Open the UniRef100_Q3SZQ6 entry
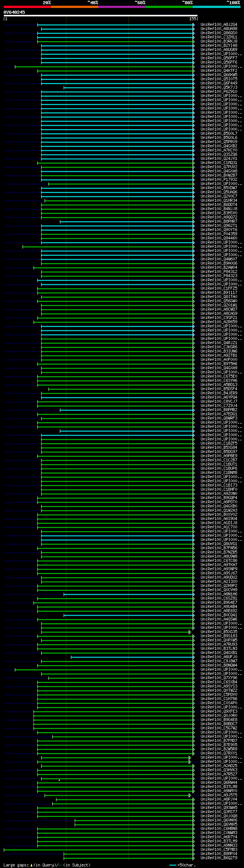Viewport: 244px width, 868px height. [219, 154]
